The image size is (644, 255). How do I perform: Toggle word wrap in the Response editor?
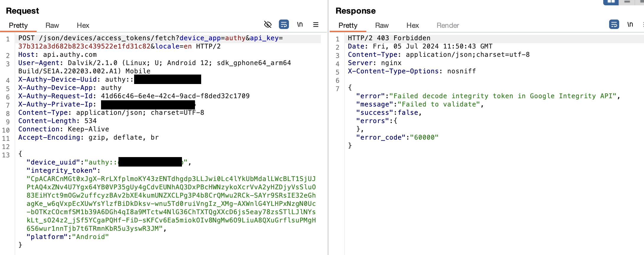[x=614, y=24]
